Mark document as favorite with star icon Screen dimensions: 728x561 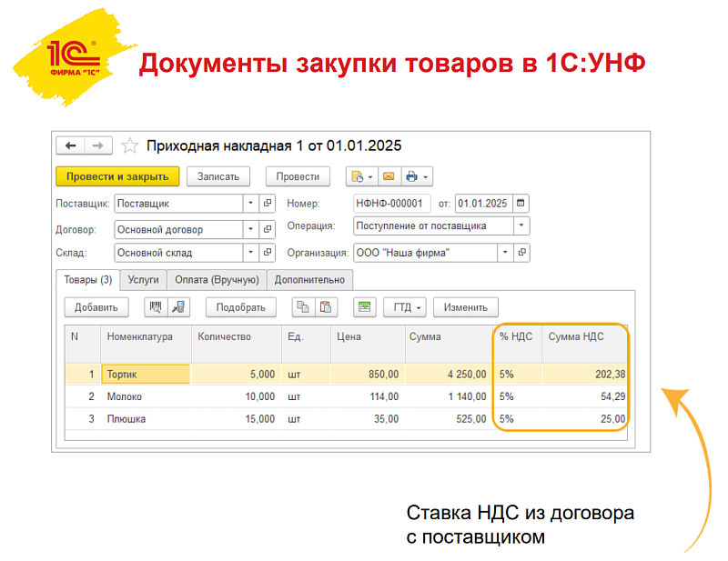pos(129,145)
